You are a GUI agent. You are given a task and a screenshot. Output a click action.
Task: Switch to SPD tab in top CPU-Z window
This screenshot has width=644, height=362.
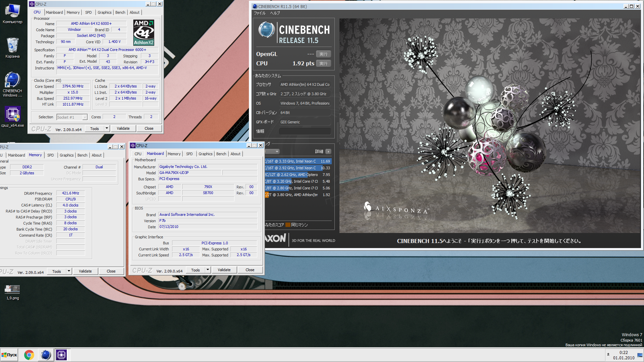pos(88,12)
